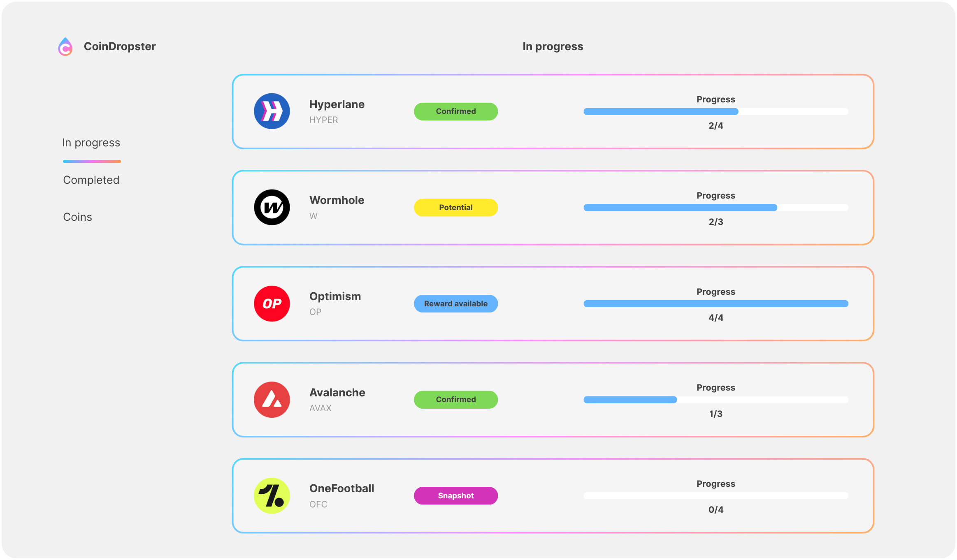Select the Optimism OP icon

[272, 303]
